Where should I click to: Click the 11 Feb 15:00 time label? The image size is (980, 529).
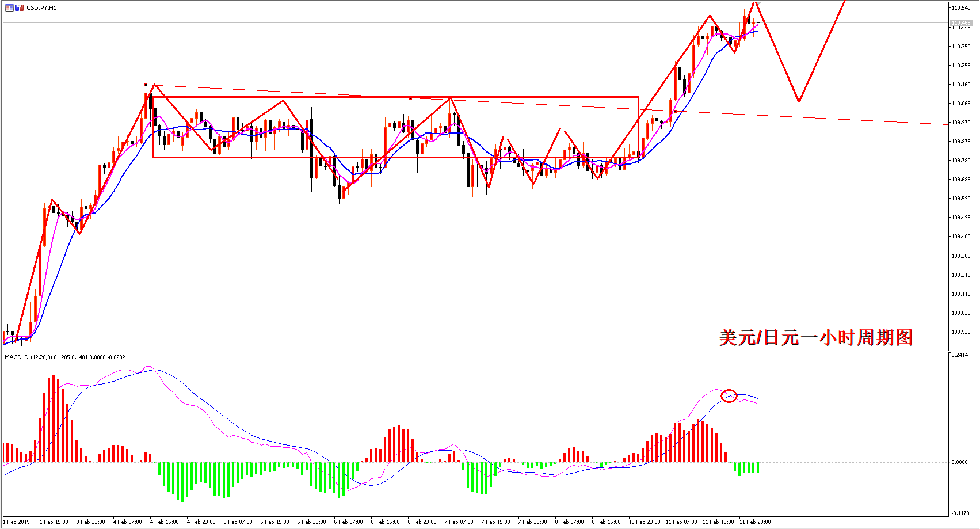[x=718, y=522]
